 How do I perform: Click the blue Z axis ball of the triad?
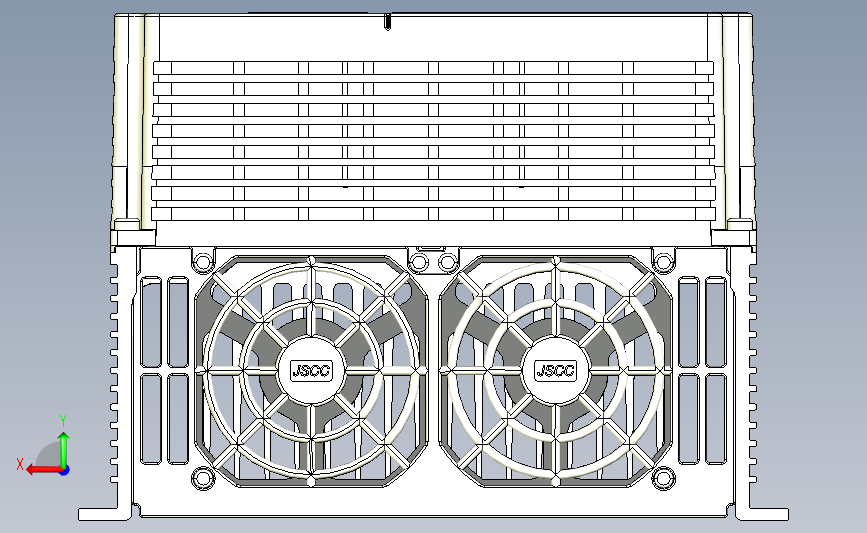[x=65, y=471]
